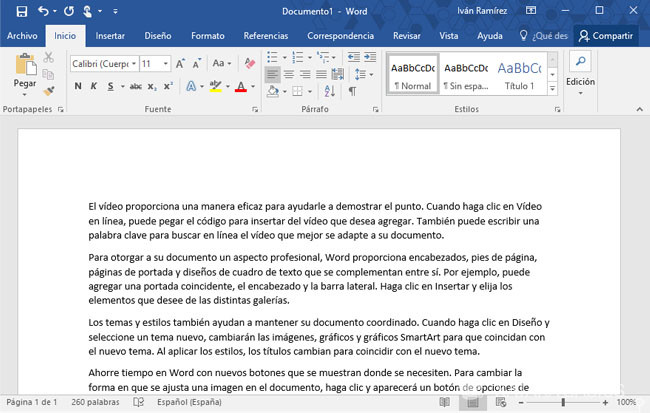The image size is (650, 413).
Task: Apply text effects glowing A icon
Action: (191, 86)
